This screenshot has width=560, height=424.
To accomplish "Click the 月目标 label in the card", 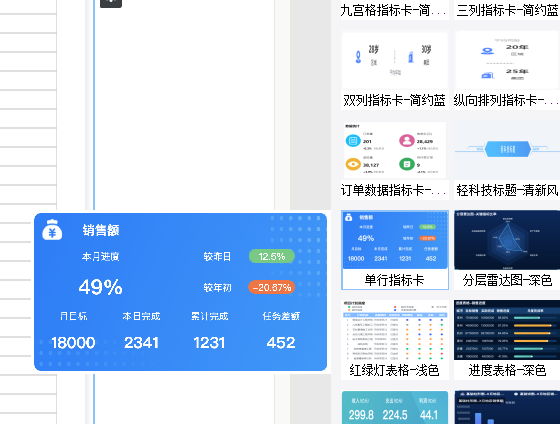I will [73, 316].
